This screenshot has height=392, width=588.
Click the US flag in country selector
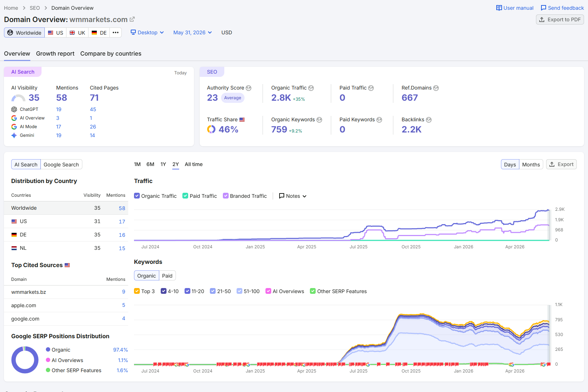[x=51, y=32]
